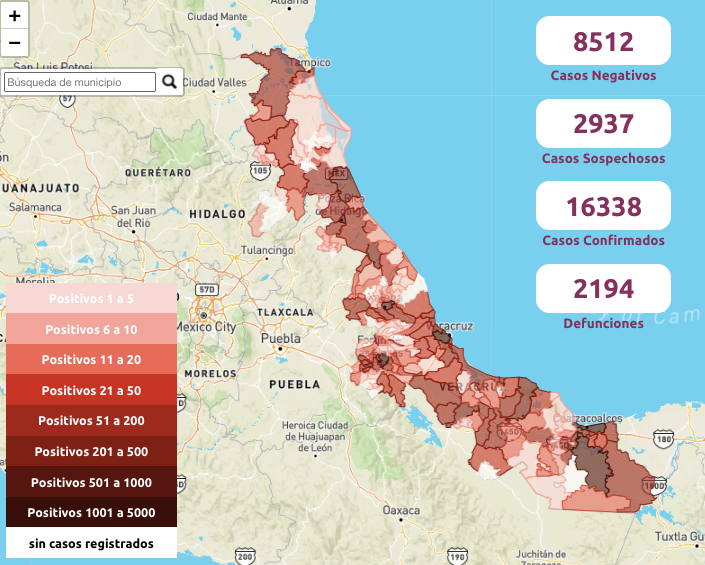Zoom out the map with minus button

click(x=14, y=43)
